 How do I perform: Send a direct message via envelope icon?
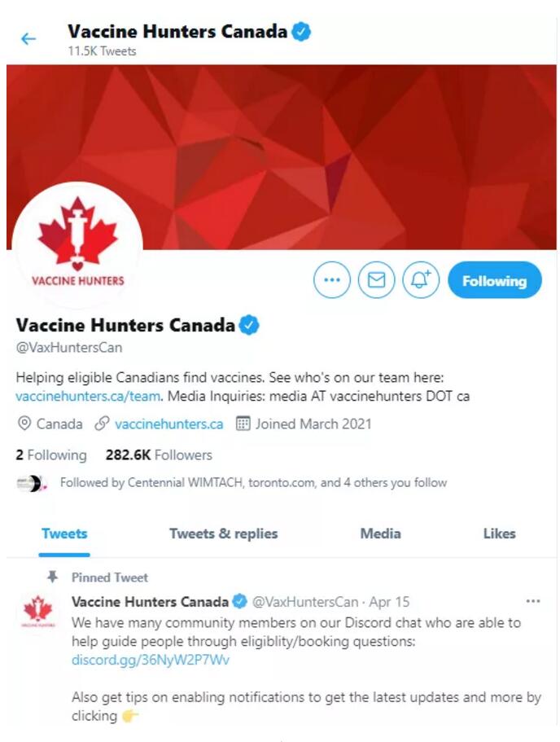(377, 279)
